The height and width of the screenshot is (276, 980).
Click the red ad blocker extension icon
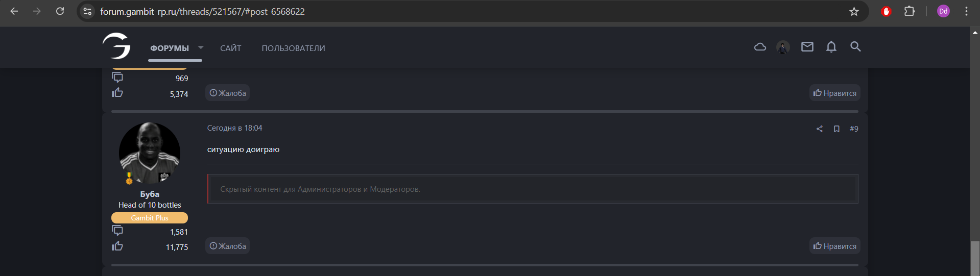point(887,11)
